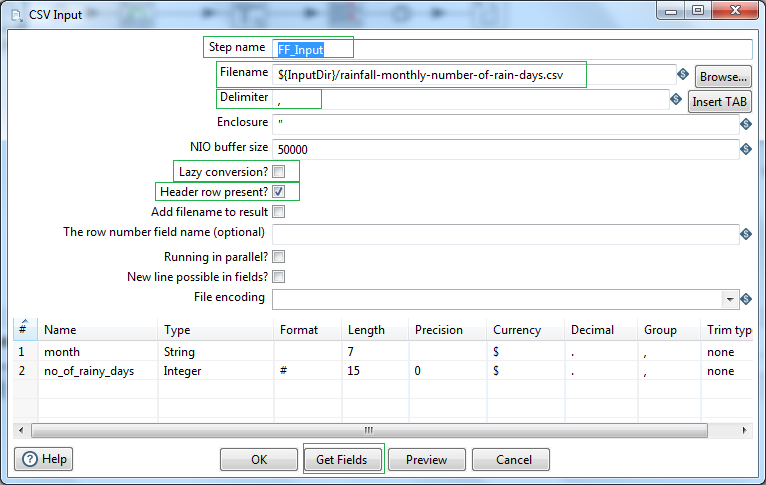The width and height of the screenshot is (766, 485).
Task: Select row number 1 in the fields table
Action: tap(25, 352)
